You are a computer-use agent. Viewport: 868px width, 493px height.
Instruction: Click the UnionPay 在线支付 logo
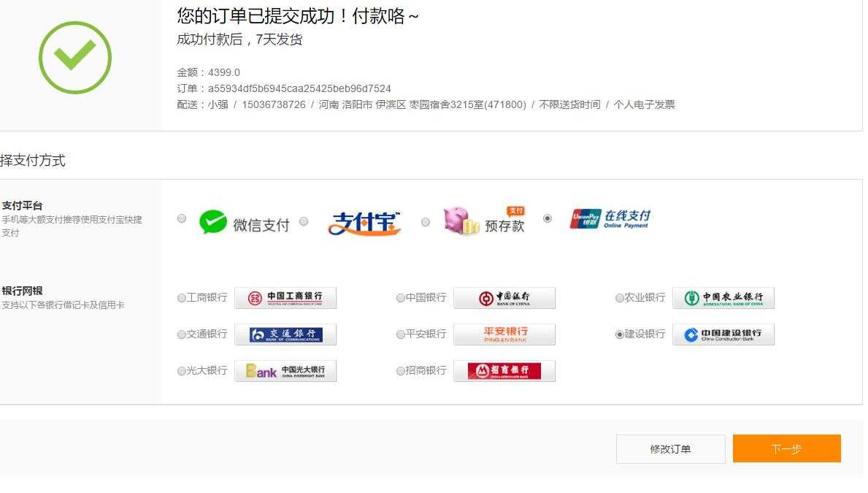pyautogui.click(x=610, y=219)
